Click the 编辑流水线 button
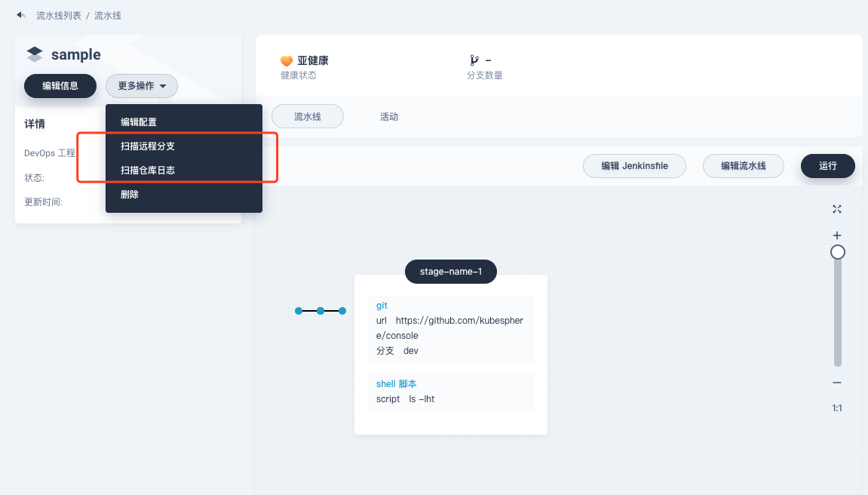 coord(744,165)
